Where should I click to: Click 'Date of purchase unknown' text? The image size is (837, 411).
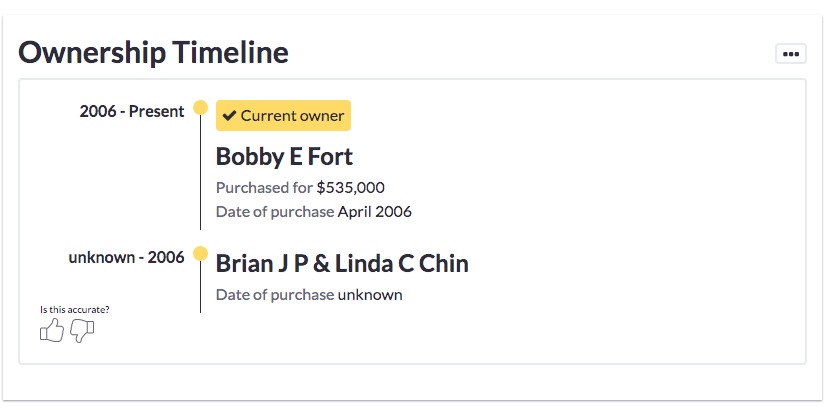pos(309,295)
